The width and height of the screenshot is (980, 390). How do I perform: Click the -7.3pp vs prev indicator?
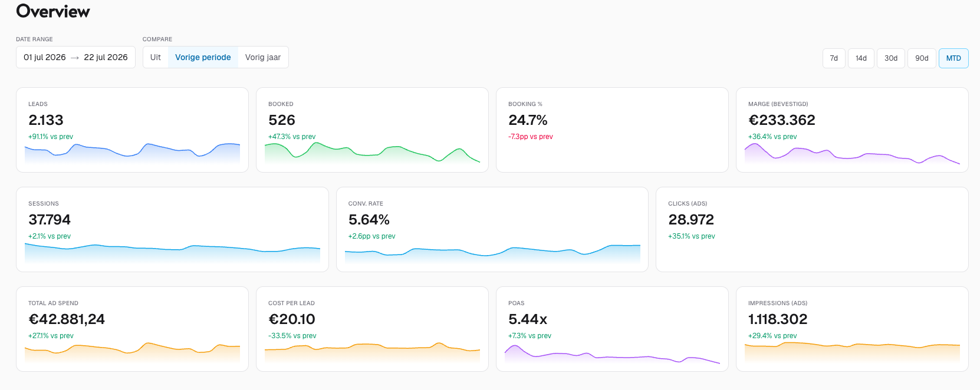[531, 137]
